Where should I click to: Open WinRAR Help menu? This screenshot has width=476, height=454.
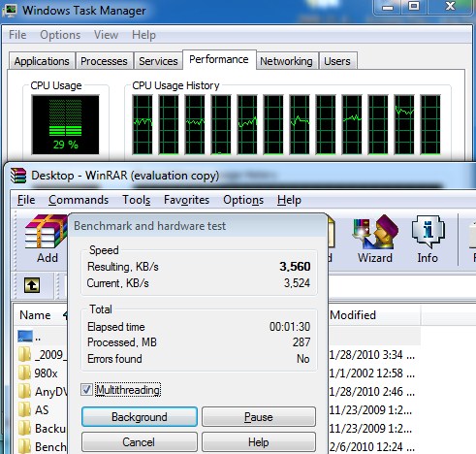[289, 200]
